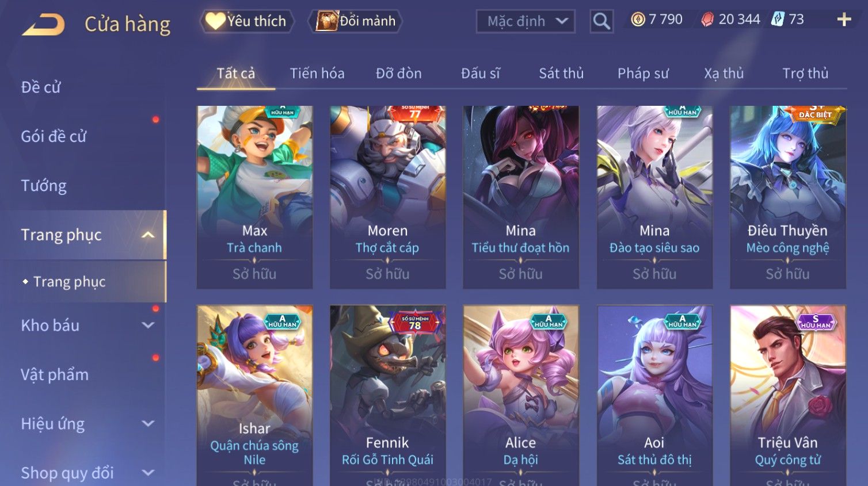The image size is (868, 486).
Task: Select the Max Trà chanh skin card
Action: [254, 197]
